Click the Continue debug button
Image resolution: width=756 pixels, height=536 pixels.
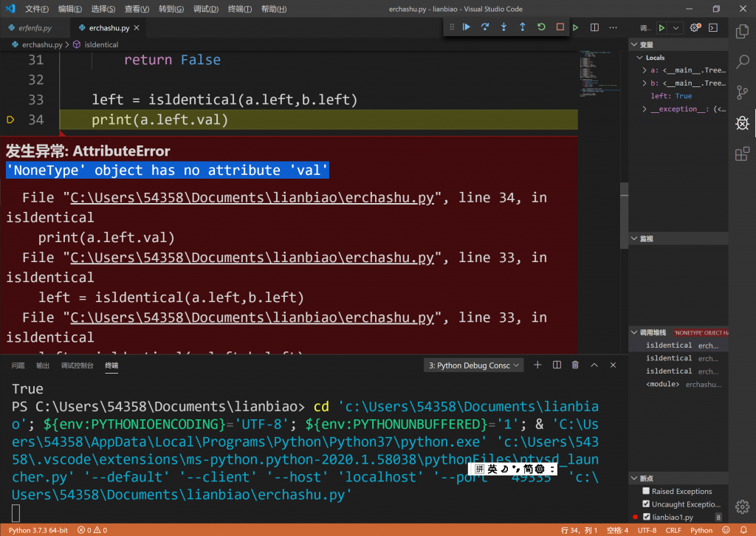coord(467,27)
